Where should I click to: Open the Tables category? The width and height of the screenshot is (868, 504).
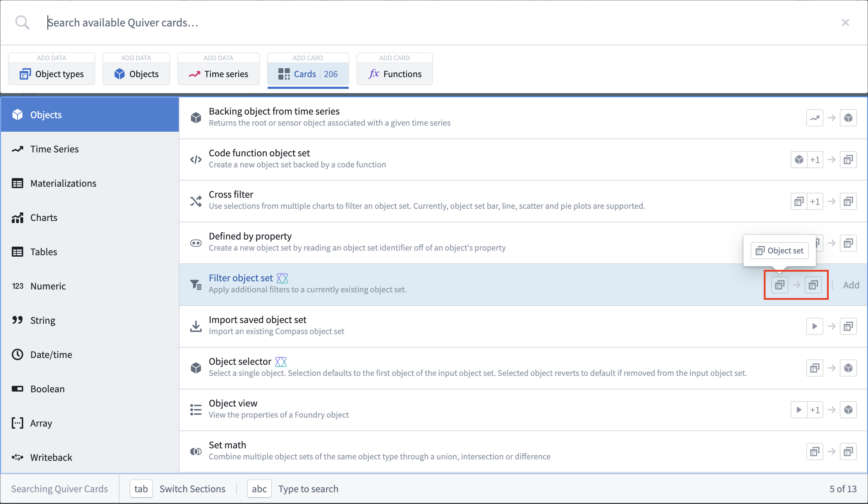tap(90, 252)
